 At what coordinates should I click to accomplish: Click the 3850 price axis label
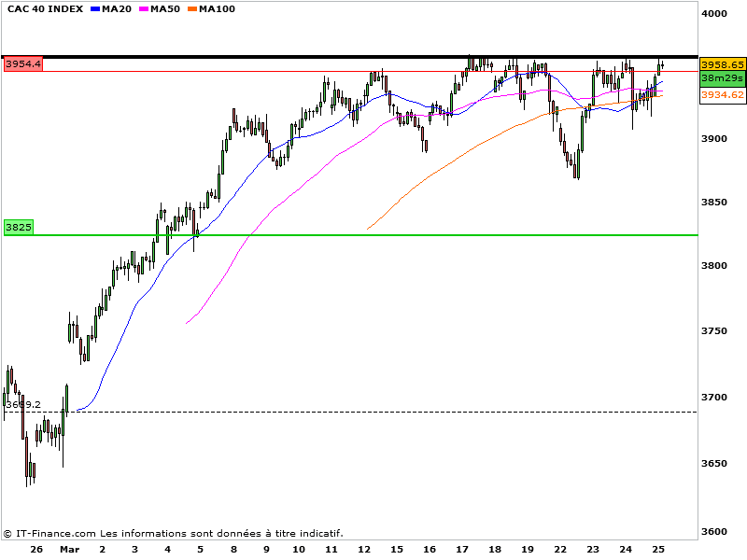tap(714, 203)
